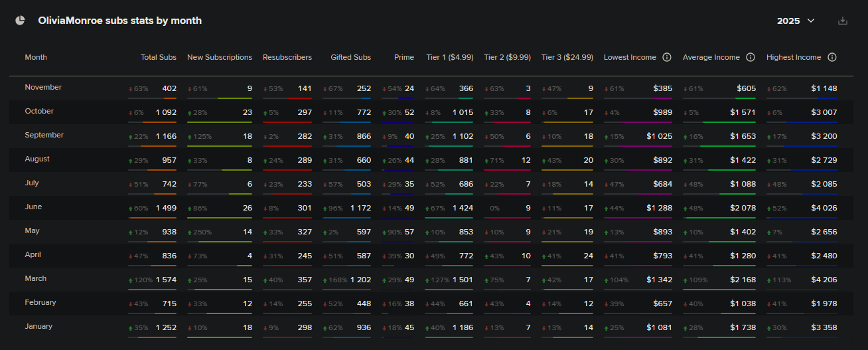Click Tier 3 ($24.99) column header

(x=567, y=57)
